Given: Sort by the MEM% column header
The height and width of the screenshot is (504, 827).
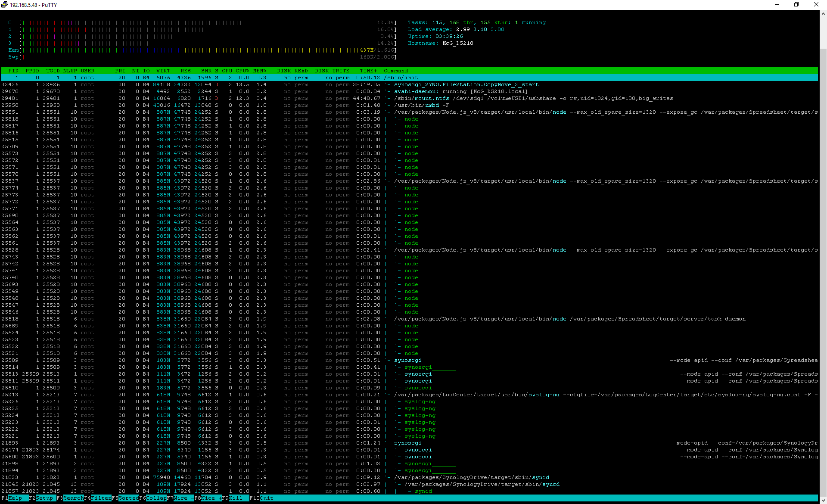Looking at the screenshot, I should pos(259,71).
